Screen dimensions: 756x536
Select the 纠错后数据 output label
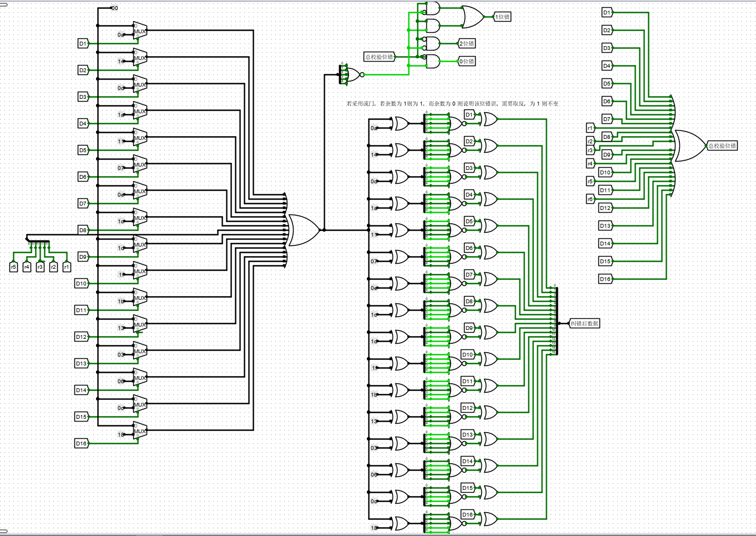pos(584,323)
